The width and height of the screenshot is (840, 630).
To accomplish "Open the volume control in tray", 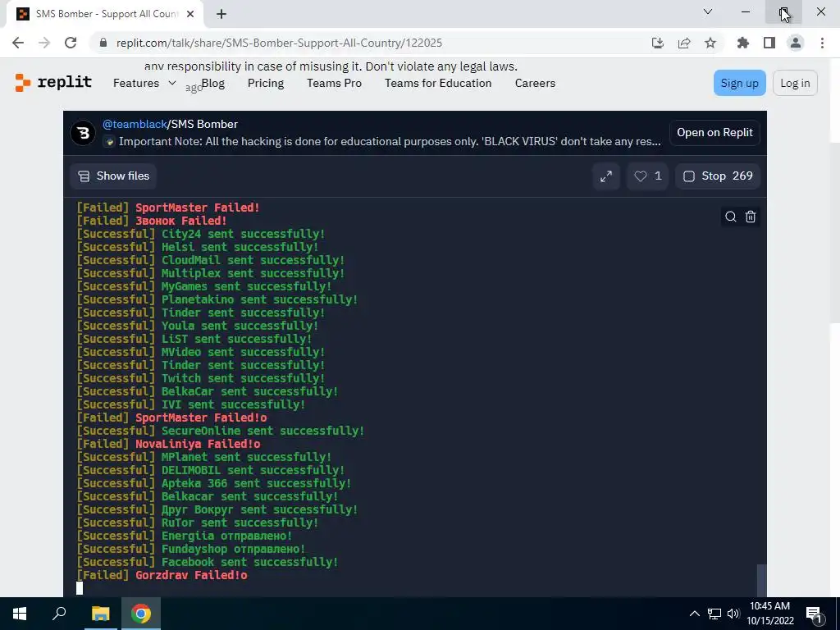I will click(733, 614).
